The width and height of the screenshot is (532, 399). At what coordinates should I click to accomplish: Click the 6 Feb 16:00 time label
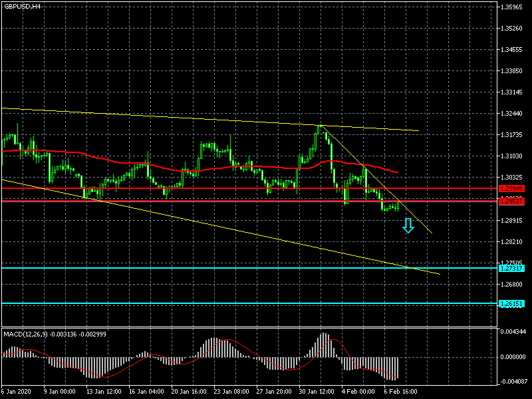401,392
